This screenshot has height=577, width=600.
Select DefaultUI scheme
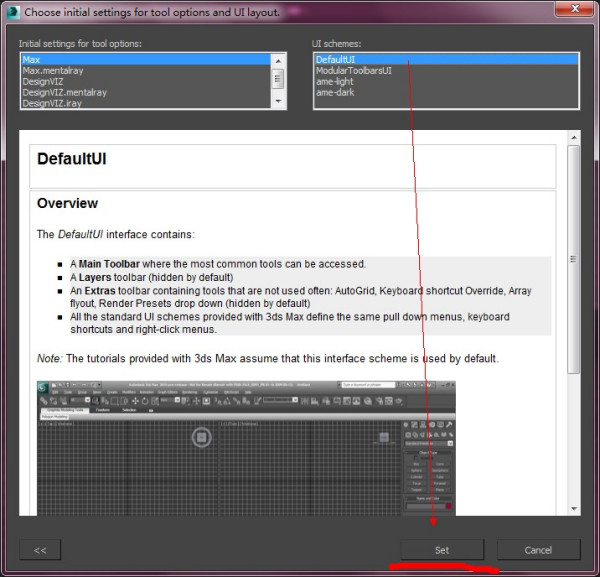pos(446,59)
